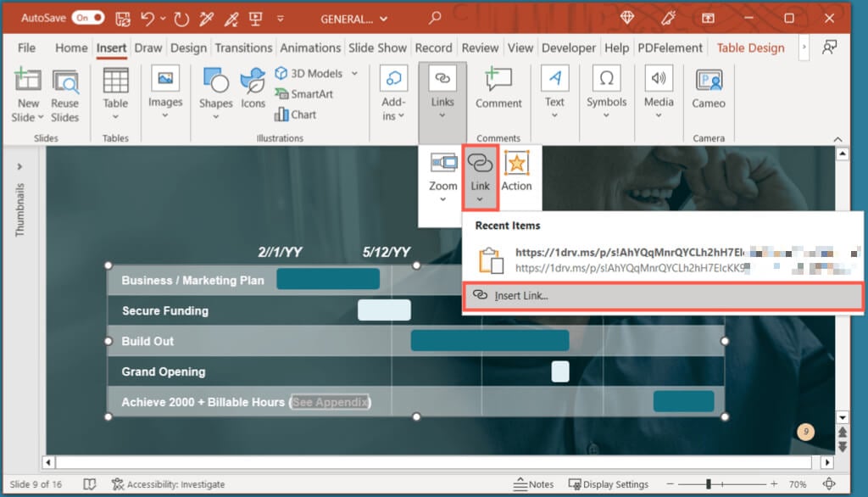
Task: Click vertical scrollbar up arrow
Action: 842,154
